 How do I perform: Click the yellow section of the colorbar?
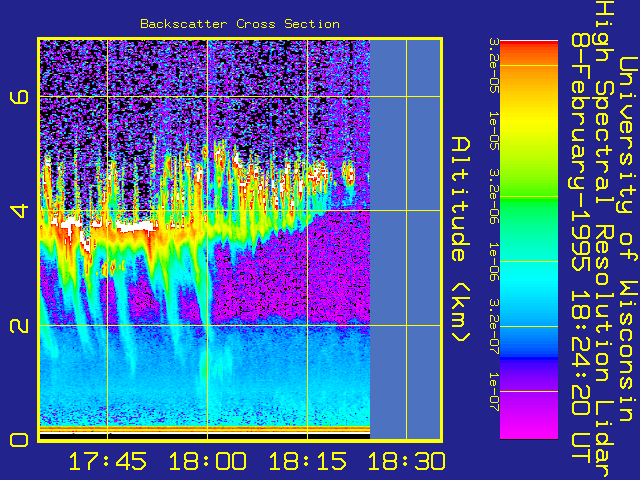point(529,122)
